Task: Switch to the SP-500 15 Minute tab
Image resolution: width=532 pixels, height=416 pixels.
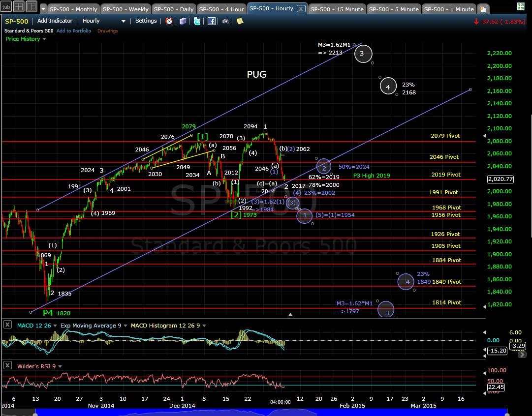Action: coord(337,9)
